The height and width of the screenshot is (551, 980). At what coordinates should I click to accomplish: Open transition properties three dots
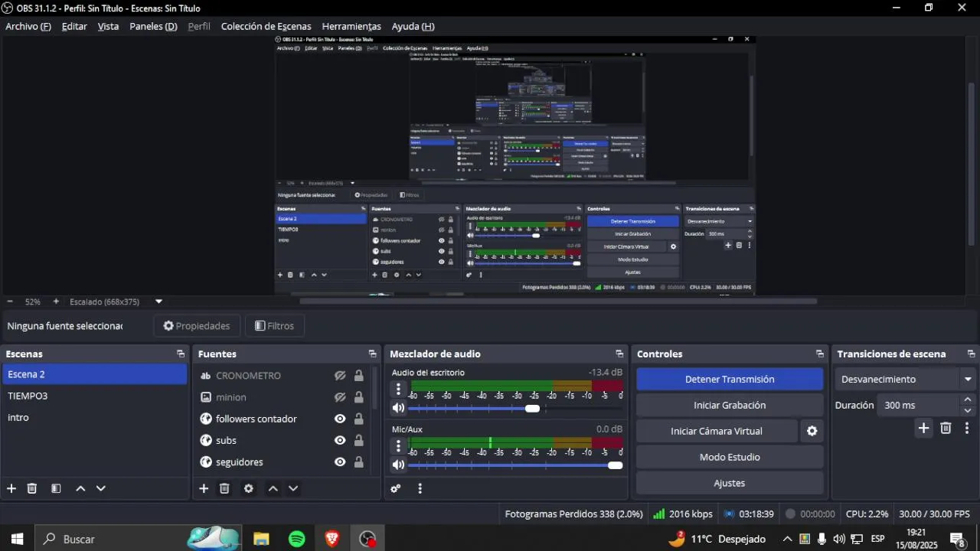(x=966, y=428)
